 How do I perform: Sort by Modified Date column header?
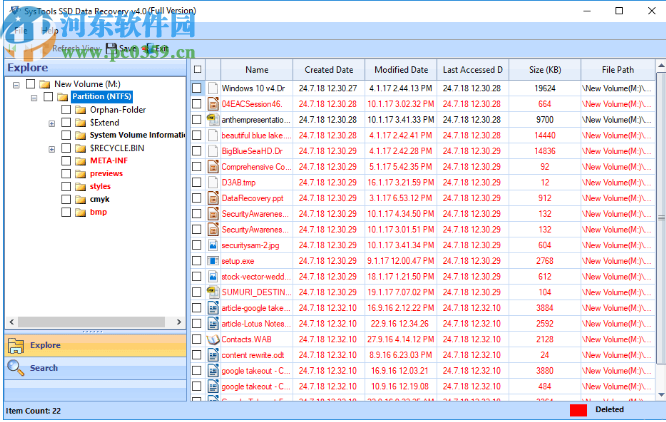(401, 70)
